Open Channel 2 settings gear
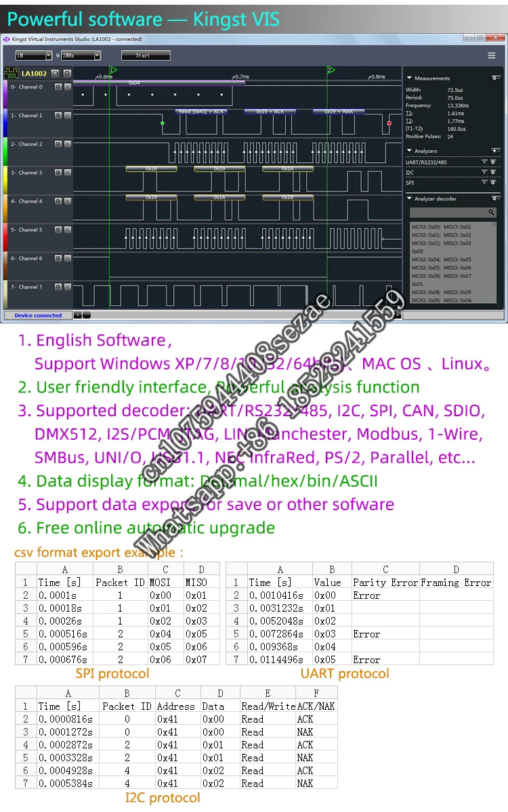The height and width of the screenshot is (812, 508). click(x=58, y=144)
